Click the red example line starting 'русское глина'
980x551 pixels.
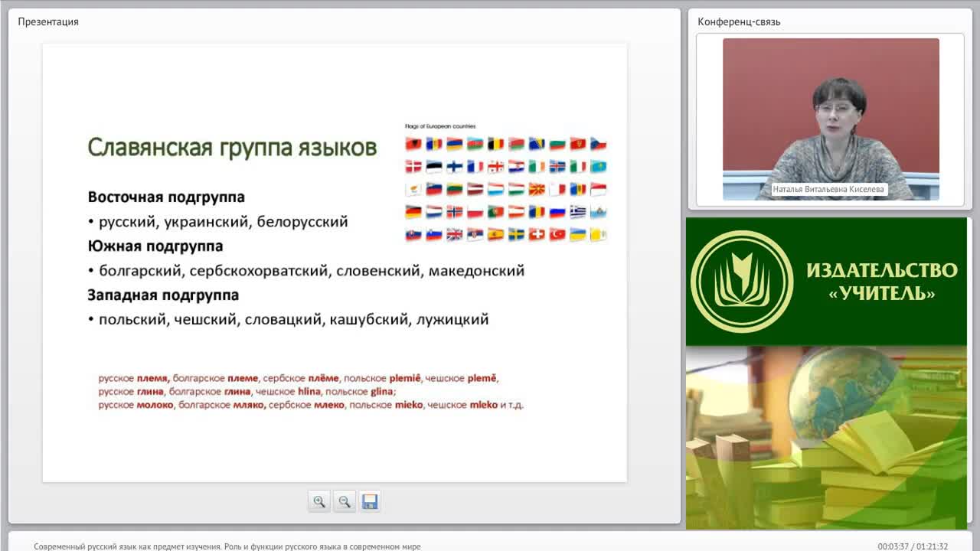coord(247,391)
